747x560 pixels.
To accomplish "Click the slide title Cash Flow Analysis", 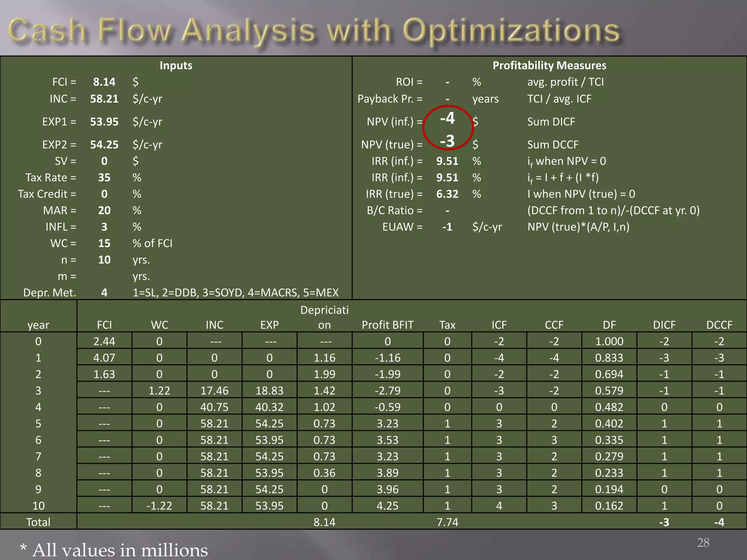I will coord(314,31).
